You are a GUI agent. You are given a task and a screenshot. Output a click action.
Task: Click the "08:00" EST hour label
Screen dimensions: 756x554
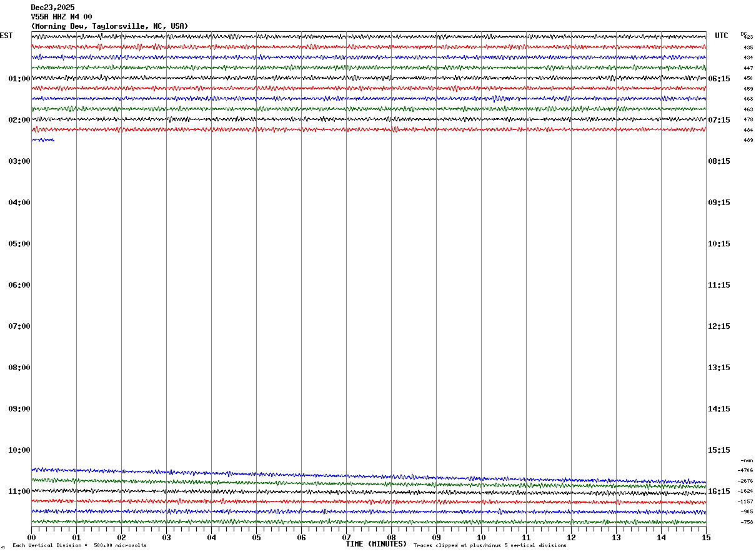19,368
